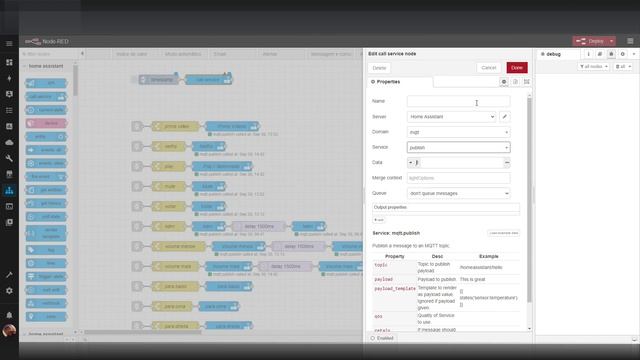The width and height of the screenshot is (640, 360).
Task: Open node description icon in editor
Action: click(x=516, y=82)
